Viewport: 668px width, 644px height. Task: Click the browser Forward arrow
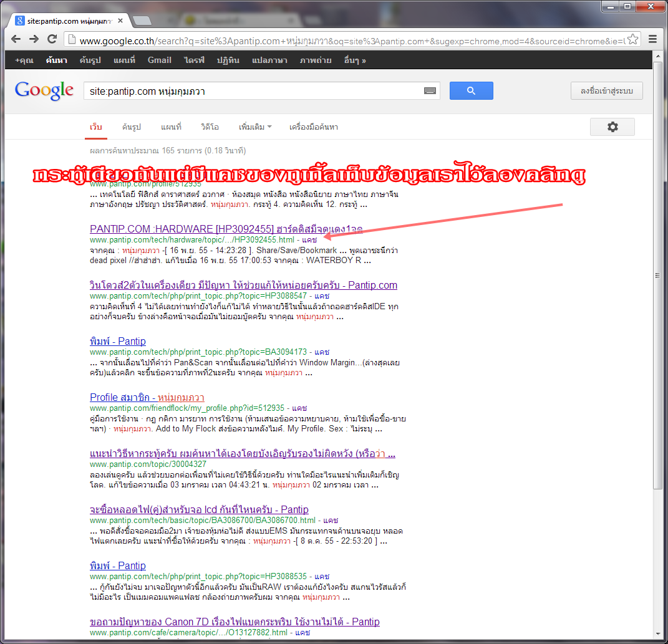pyautogui.click(x=34, y=39)
